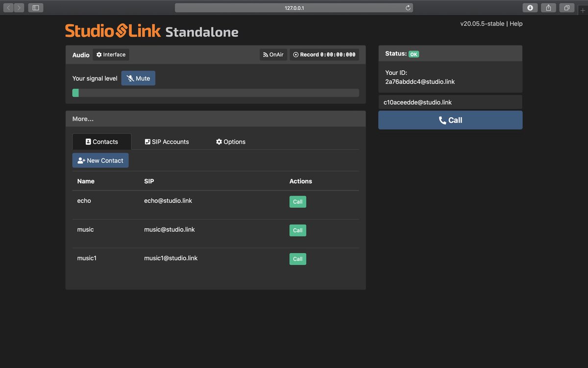Switch to the SIP Accounts tab
The image size is (588, 368).
coord(167,142)
